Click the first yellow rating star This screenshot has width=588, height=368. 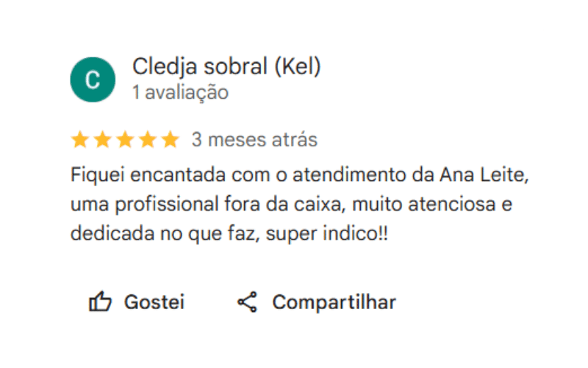80,140
